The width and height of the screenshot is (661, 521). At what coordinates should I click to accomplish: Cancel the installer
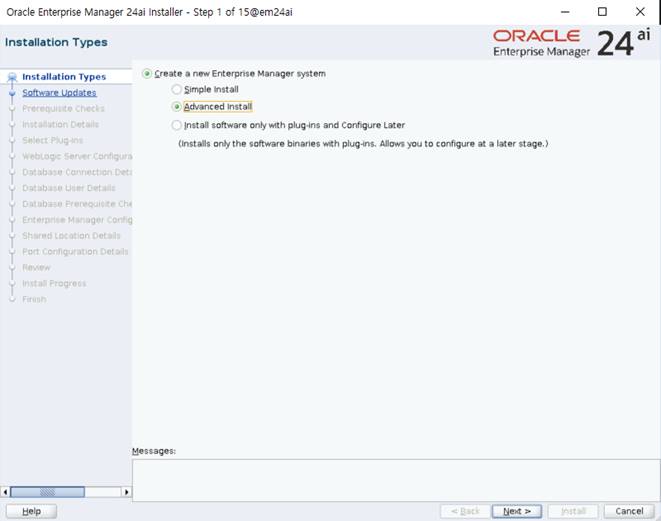click(x=629, y=511)
